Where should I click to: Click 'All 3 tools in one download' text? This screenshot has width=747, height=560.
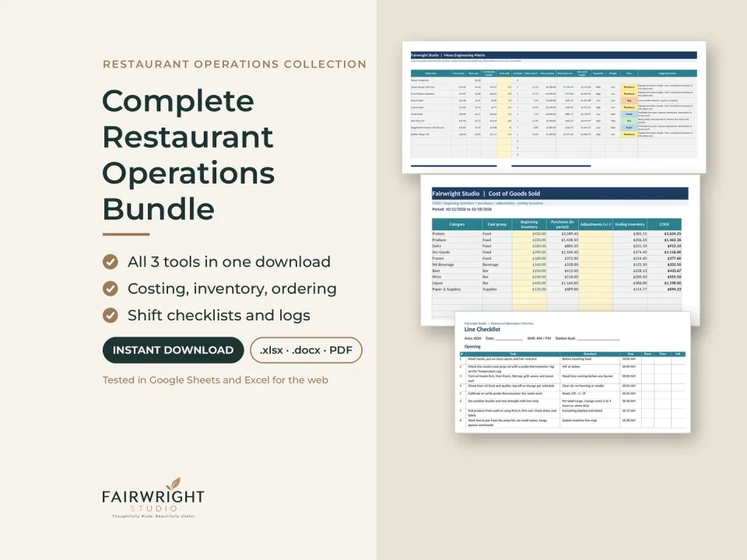tap(229, 262)
